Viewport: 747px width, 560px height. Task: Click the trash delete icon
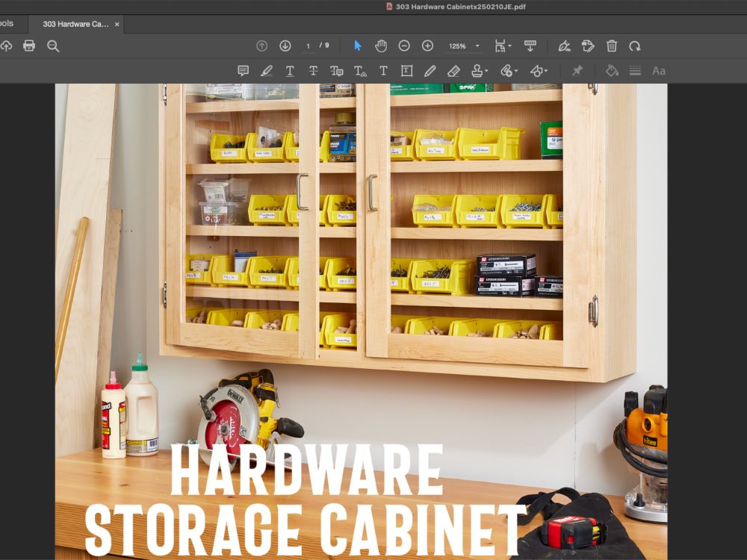coord(612,46)
